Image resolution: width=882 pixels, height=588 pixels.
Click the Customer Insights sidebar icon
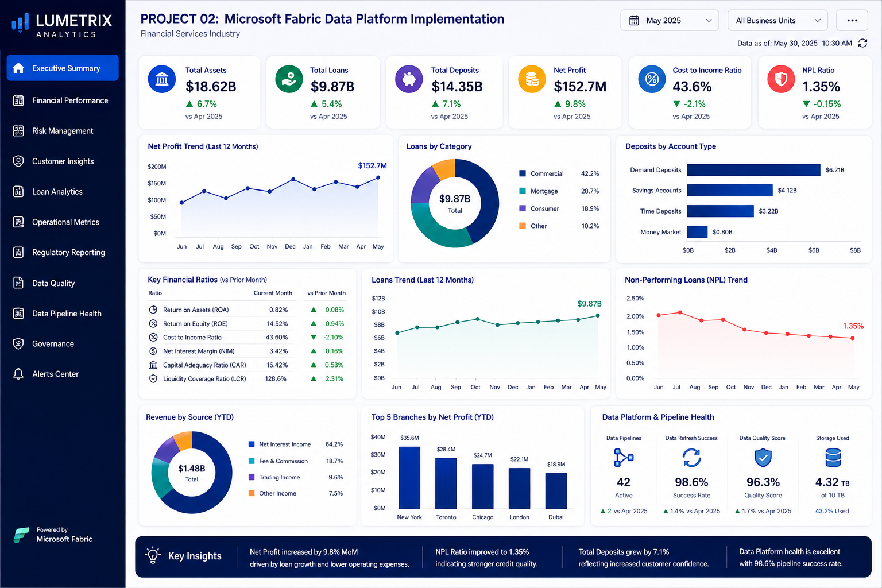pyautogui.click(x=18, y=161)
